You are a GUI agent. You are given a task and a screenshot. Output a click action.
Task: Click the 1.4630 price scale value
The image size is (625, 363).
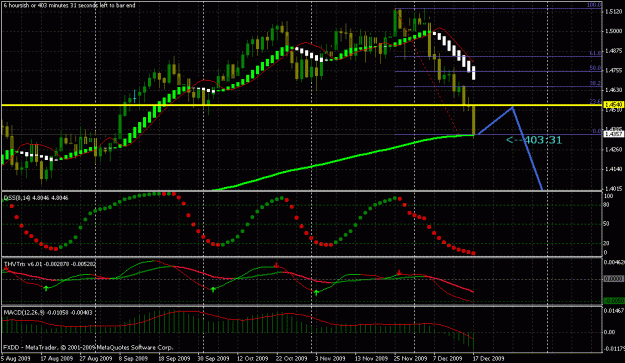tap(614, 90)
